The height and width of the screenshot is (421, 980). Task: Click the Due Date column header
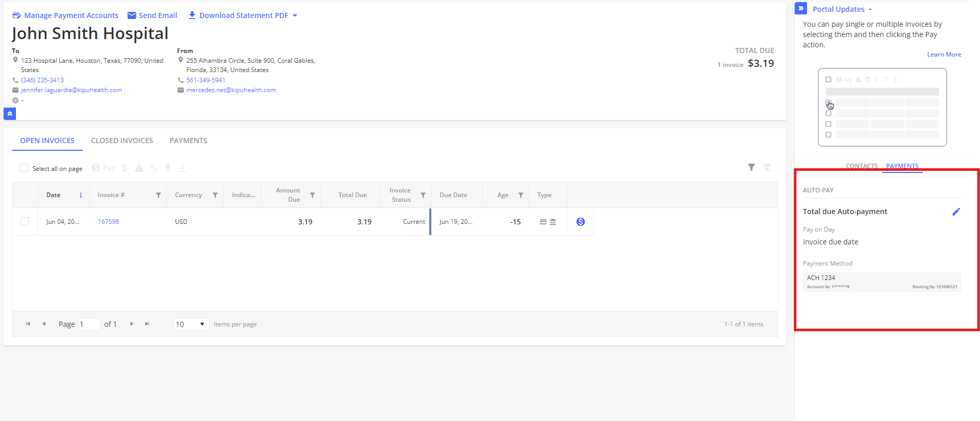(453, 195)
